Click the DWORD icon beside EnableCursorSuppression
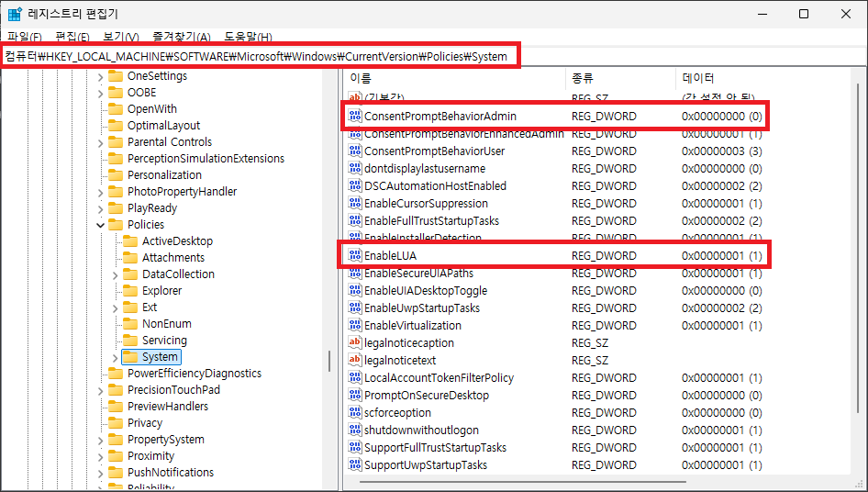Image resolution: width=868 pixels, height=492 pixels. (355, 204)
